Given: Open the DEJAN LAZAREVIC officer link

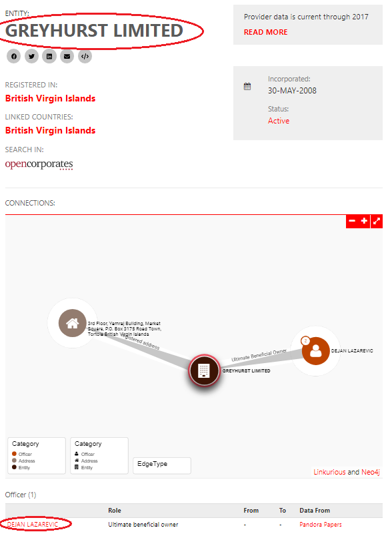Looking at the screenshot, I should (33, 525).
